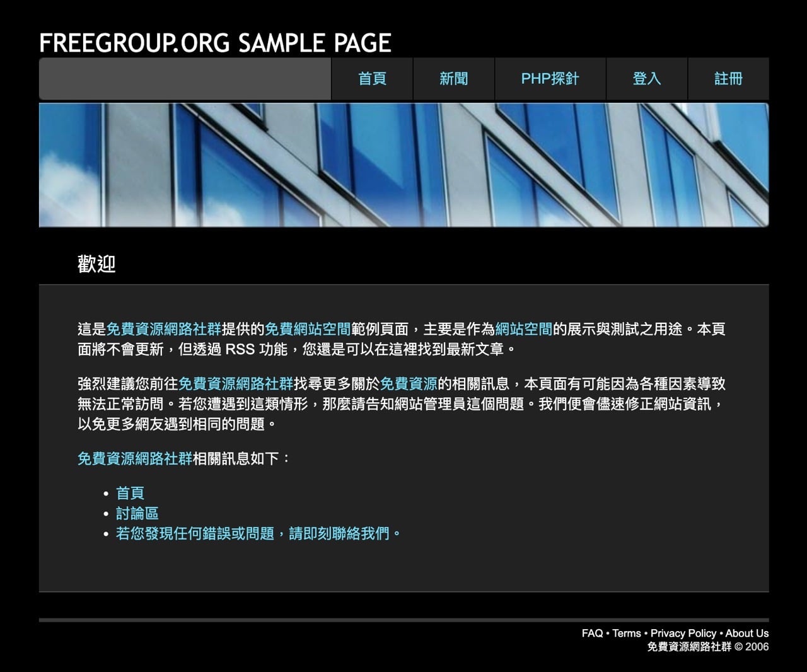Click the 歡迎 heading
This screenshot has width=807, height=672.
pyautogui.click(x=96, y=264)
